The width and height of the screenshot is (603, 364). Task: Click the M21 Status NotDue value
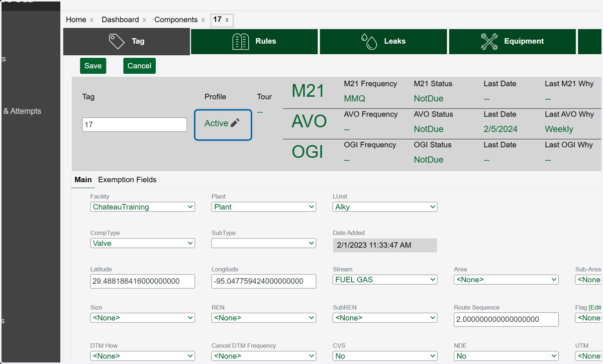click(x=429, y=98)
